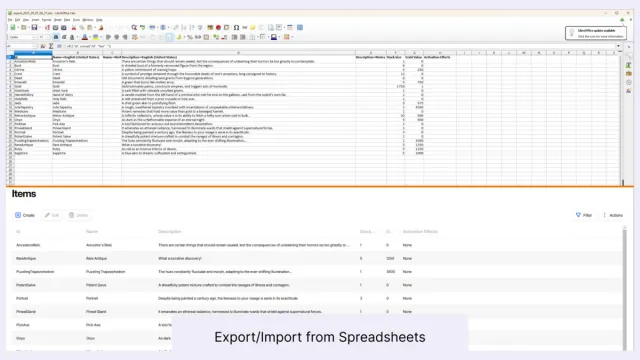Insert special character Omega icon
640x360 pixels.
[x=236, y=27]
